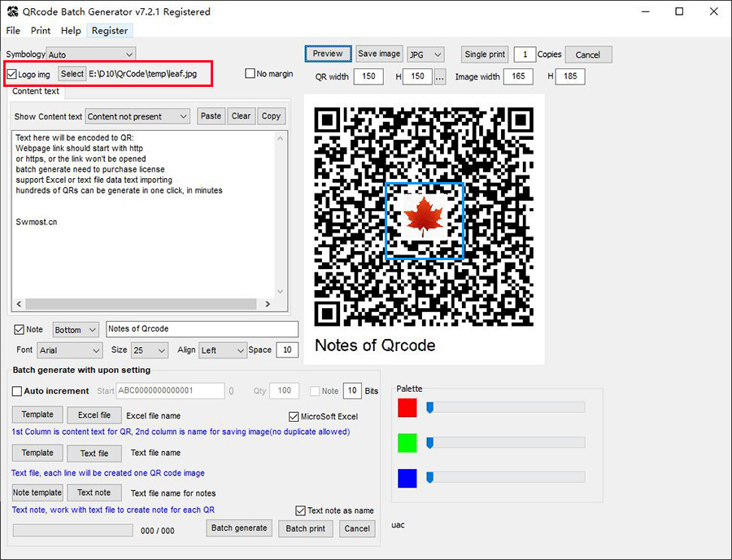The width and height of the screenshot is (732, 560).
Task: Click the Batch generate button
Action: (239, 528)
